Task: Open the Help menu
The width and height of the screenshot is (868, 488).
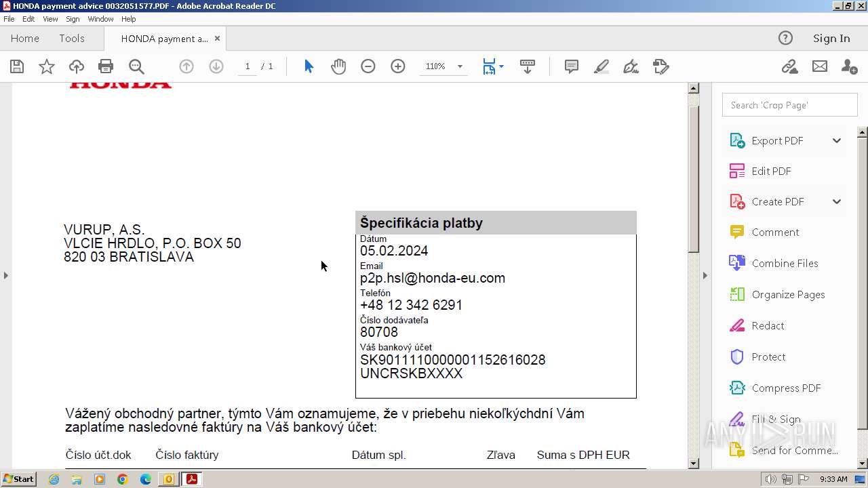Action: point(129,19)
